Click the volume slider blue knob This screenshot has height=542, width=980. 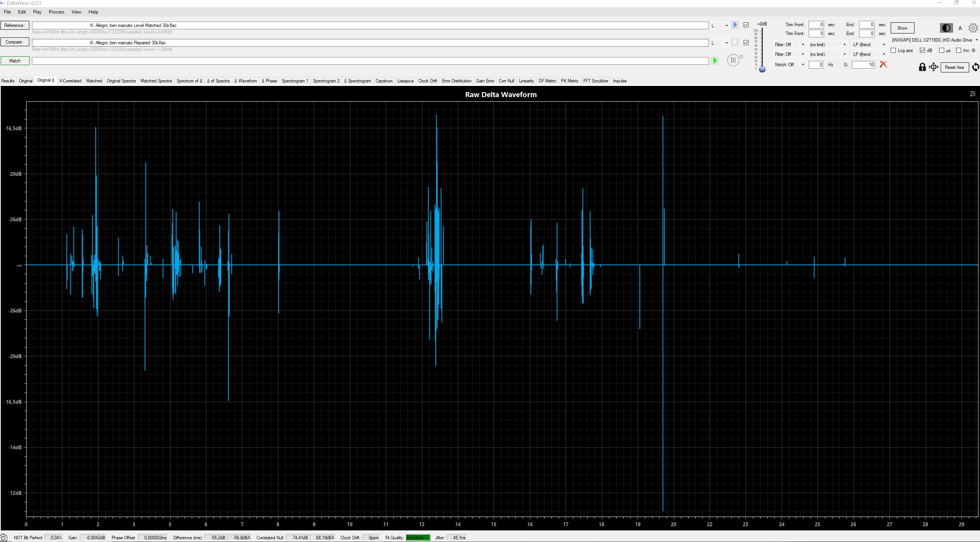pyautogui.click(x=762, y=70)
